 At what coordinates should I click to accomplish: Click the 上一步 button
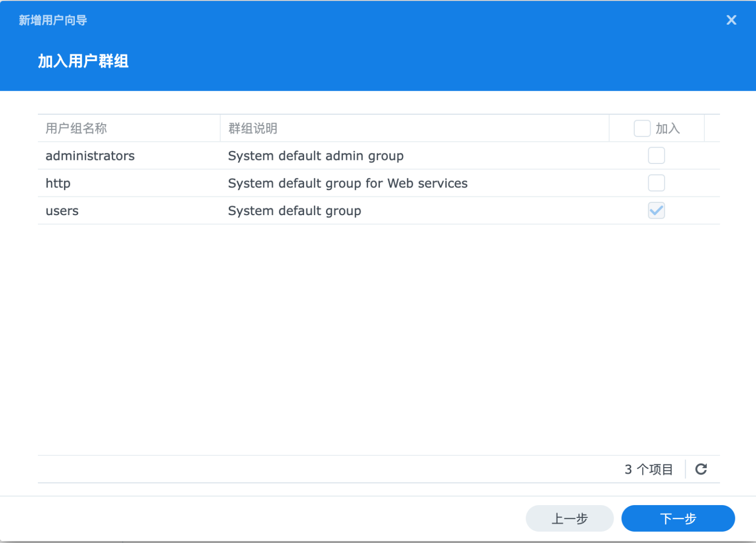(569, 518)
